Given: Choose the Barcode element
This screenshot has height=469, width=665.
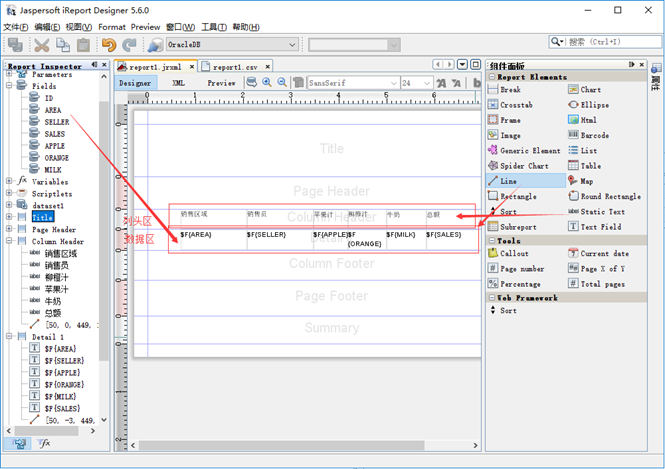Looking at the screenshot, I should [594, 135].
